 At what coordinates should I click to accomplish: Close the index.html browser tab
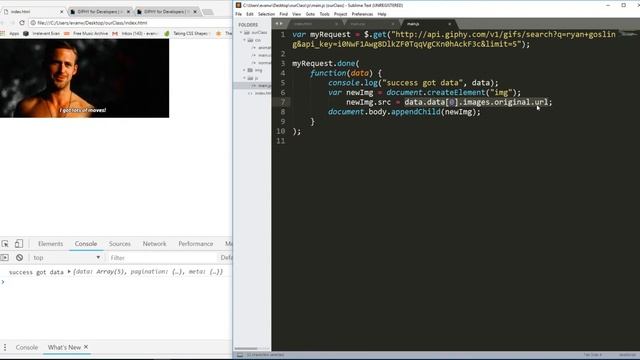click(62, 12)
